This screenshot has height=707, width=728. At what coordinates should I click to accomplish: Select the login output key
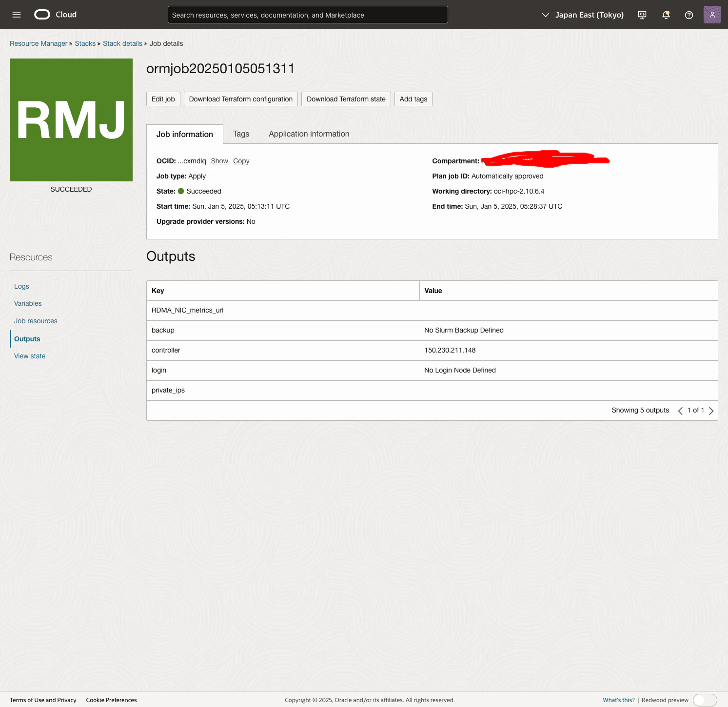tap(159, 370)
